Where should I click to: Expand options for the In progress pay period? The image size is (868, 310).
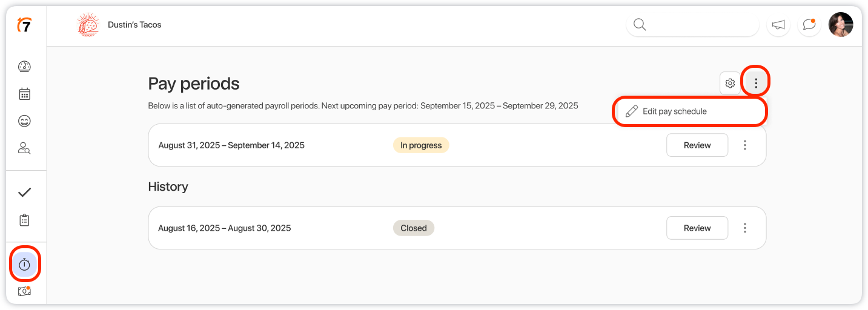pos(745,145)
